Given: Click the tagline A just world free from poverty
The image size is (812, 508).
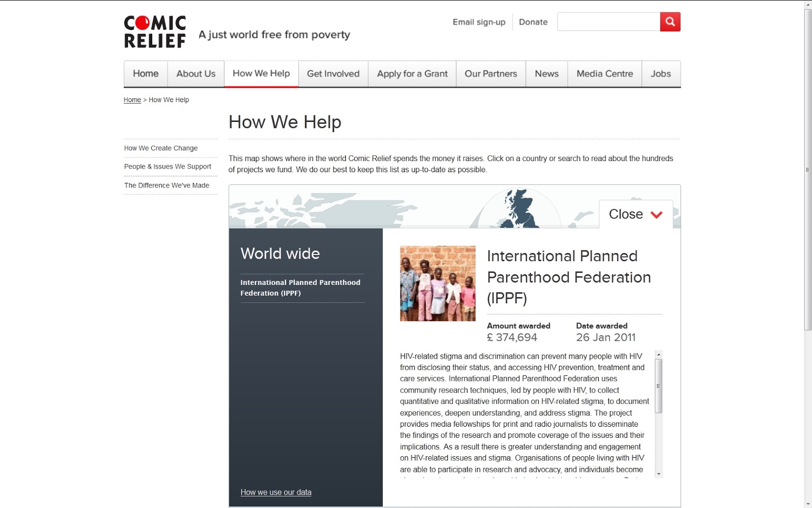Looking at the screenshot, I should pyautogui.click(x=274, y=35).
